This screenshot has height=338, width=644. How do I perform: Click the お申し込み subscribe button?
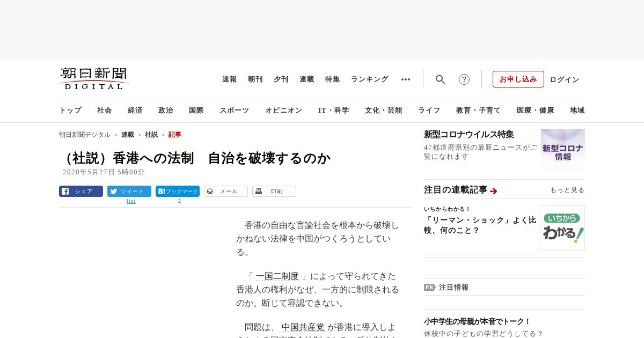pos(518,79)
